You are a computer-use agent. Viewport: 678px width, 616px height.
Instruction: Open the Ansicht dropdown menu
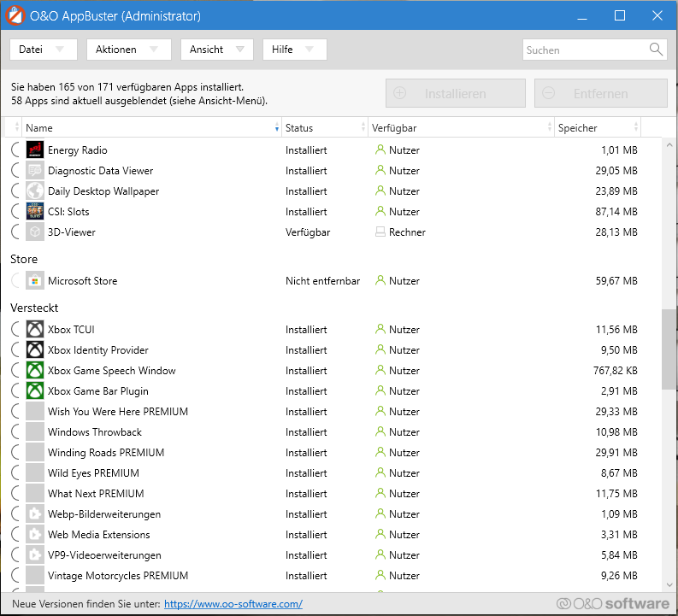tap(216, 50)
